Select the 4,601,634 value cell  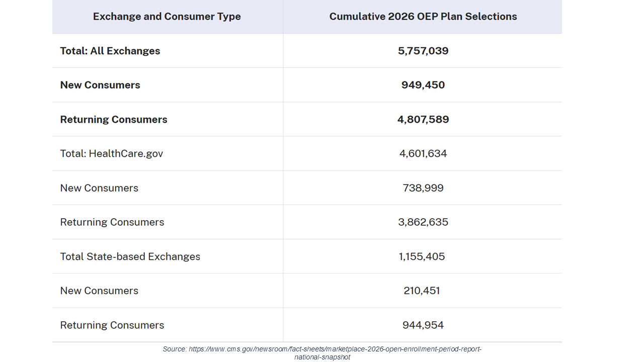(x=423, y=153)
